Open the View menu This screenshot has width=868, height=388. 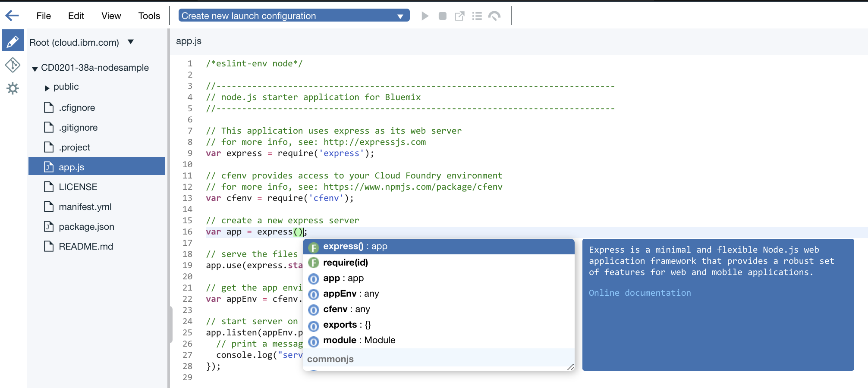pyautogui.click(x=111, y=16)
